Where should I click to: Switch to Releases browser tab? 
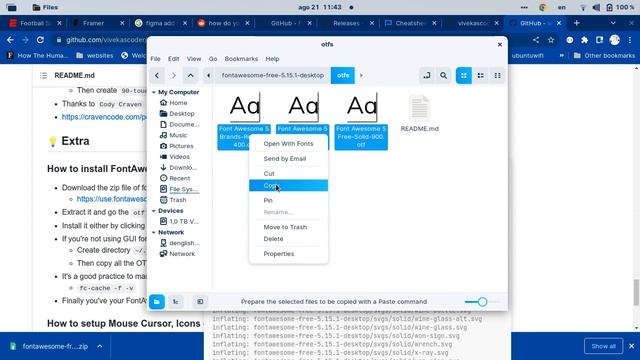click(347, 23)
